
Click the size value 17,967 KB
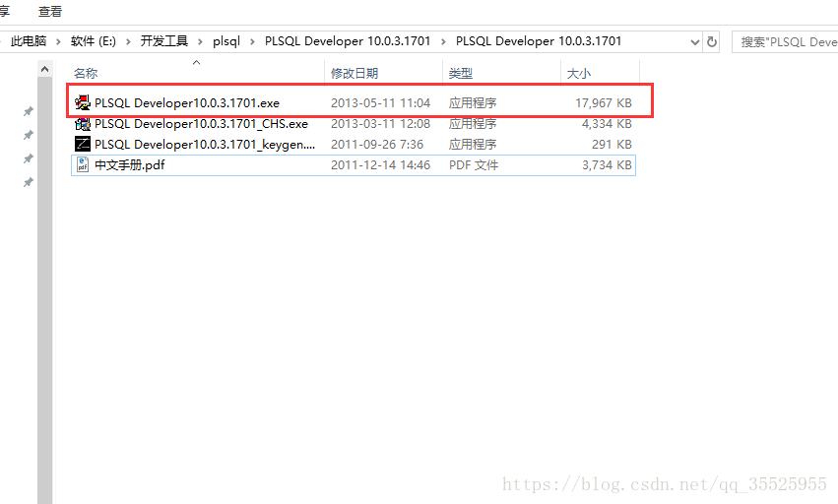(x=604, y=103)
